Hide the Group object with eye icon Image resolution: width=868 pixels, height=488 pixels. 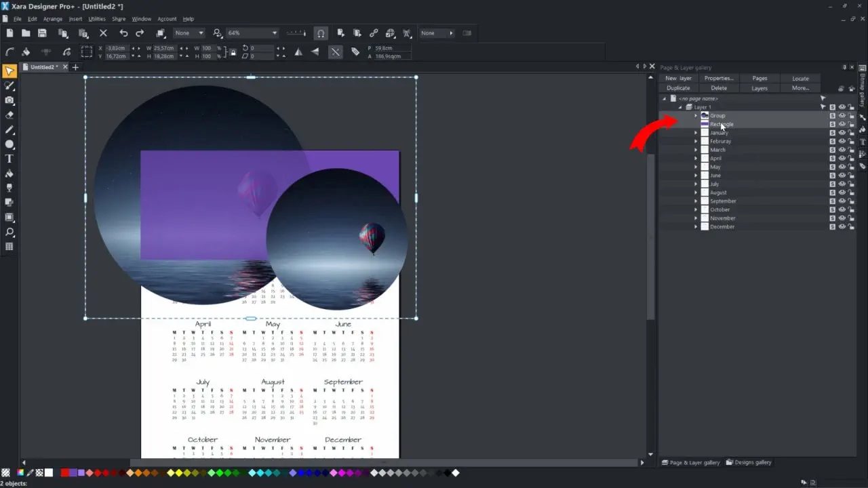coord(842,116)
